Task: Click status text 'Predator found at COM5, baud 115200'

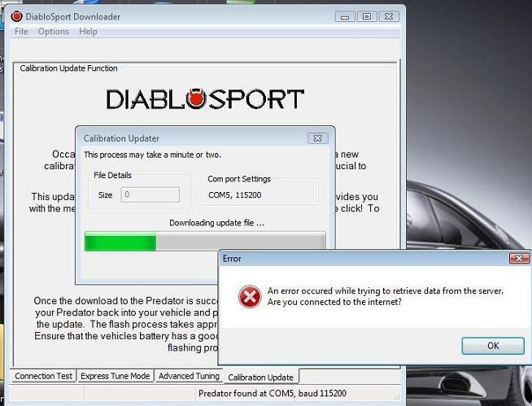Action: click(273, 394)
